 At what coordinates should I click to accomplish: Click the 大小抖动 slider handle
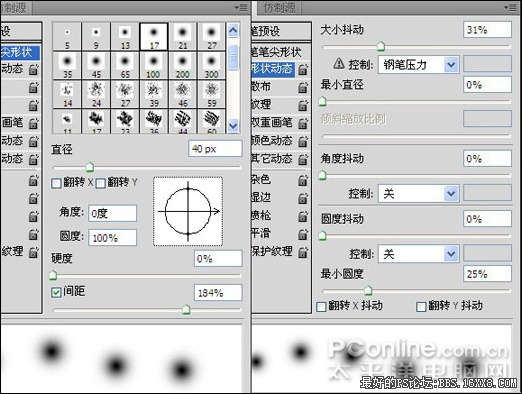(x=381, y=46)
